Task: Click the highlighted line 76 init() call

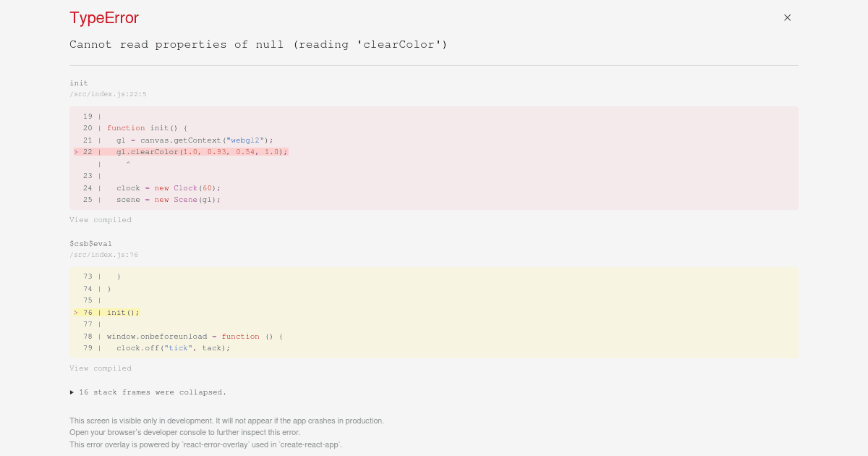Action: tap(123, 312)
